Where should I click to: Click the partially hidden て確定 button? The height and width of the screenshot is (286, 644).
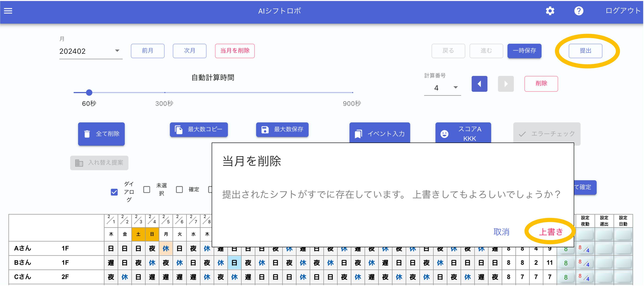pos(585,187)
